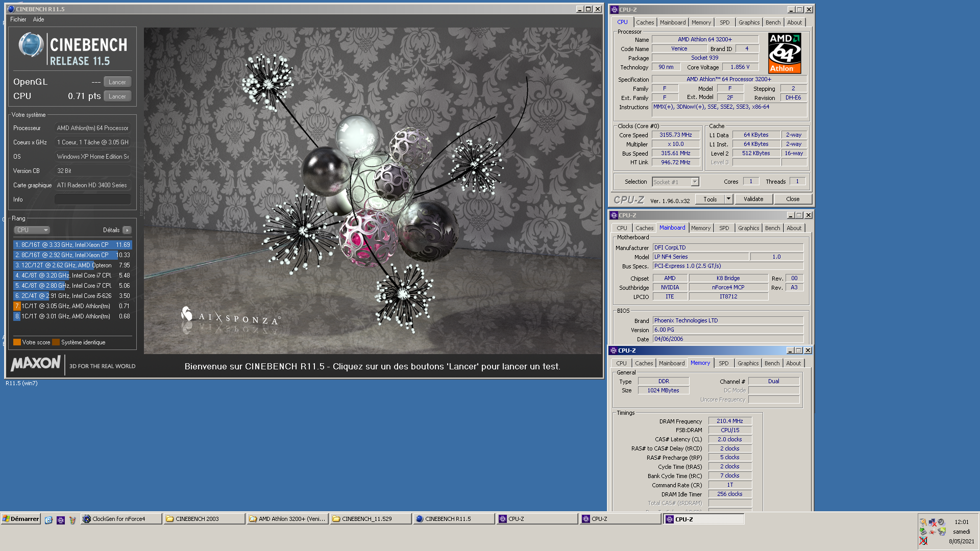Select ranking row 3 12C/12T AMD Opteron
This screenshot has width=980, height=551.
coord(72,265)
